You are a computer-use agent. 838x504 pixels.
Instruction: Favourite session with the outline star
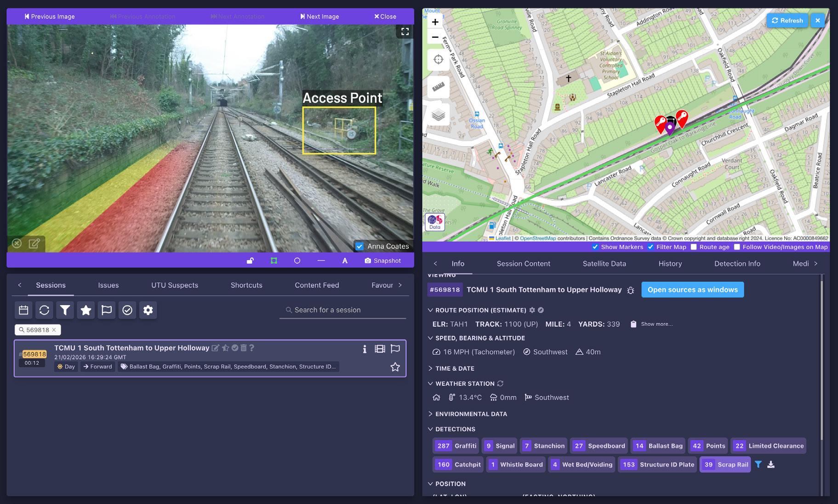click(395, 367)
